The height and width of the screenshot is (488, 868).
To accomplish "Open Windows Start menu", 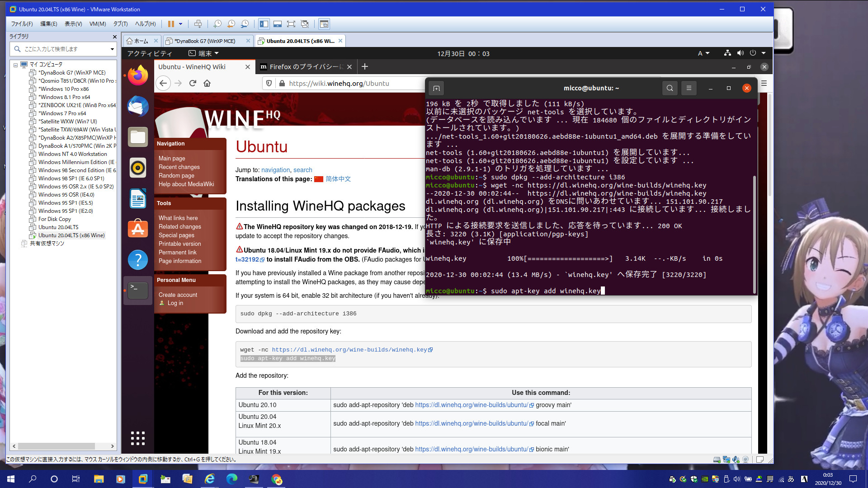I will (11, 479).
